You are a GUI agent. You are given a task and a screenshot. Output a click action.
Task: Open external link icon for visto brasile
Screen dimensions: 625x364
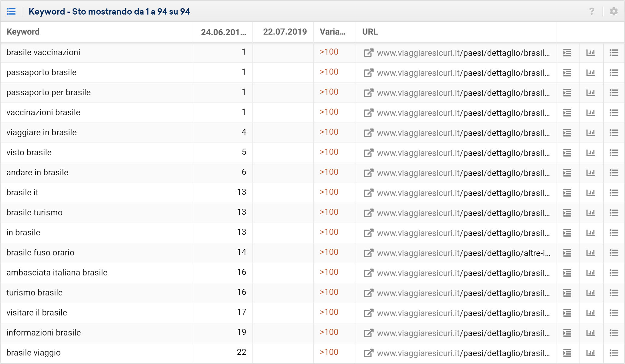369,153
